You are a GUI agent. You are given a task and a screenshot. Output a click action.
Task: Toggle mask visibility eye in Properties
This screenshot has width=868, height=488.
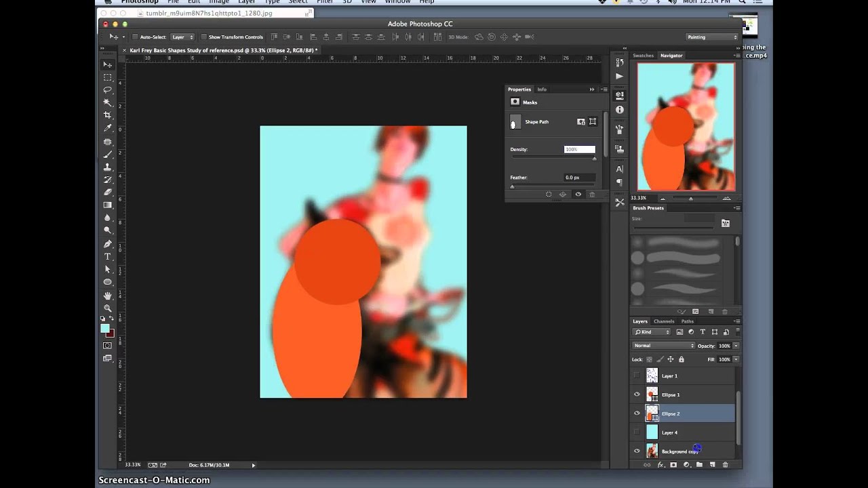pyautogui.click(x=578, y=195)
